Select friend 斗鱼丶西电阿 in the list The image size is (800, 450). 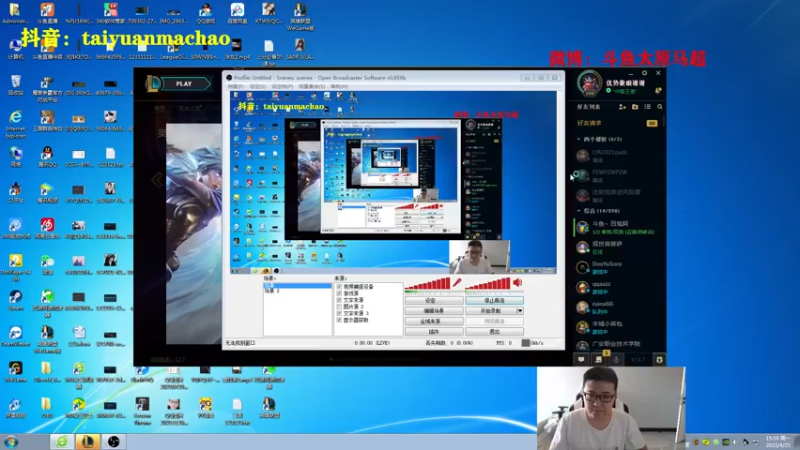pyautogui.click(x=619, y=228)
